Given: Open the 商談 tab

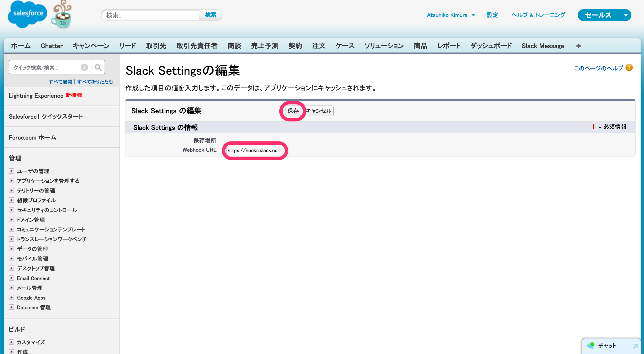Looking at the screenshot, I should click(234, 46).
